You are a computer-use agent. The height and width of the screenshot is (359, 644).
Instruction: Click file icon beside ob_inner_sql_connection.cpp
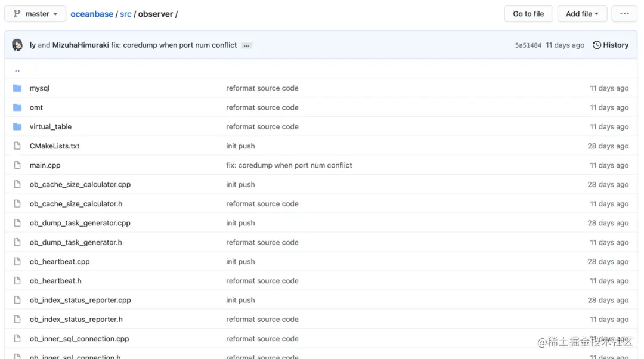coord(17,339)
